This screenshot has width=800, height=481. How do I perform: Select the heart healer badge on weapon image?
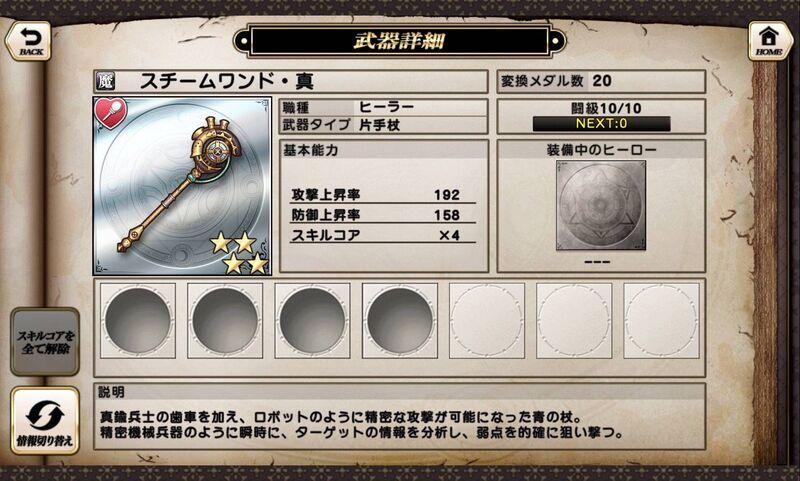pos(111,113)
